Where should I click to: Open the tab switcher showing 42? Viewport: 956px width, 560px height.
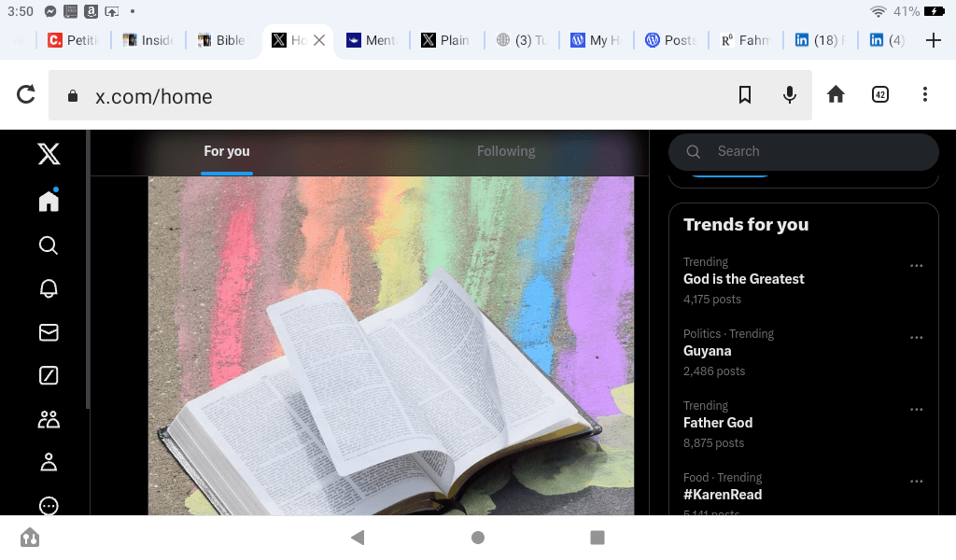tap(879, 94)
